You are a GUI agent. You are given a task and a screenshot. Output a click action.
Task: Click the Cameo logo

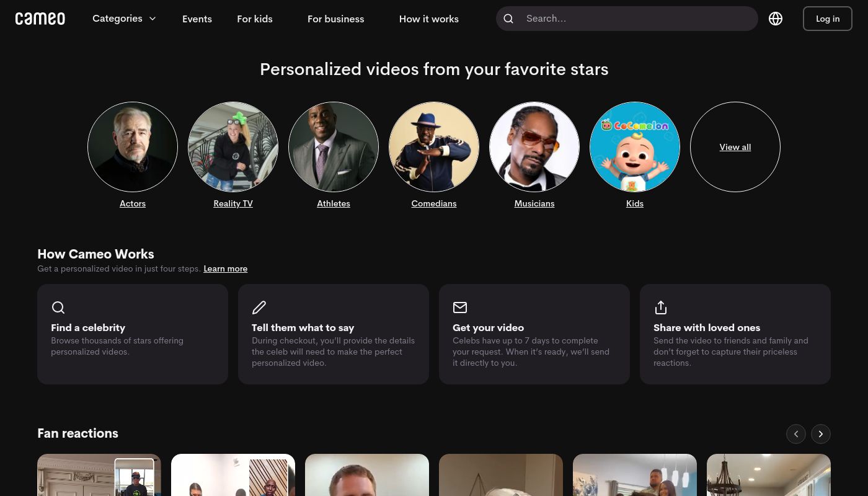tap(40, 19)
